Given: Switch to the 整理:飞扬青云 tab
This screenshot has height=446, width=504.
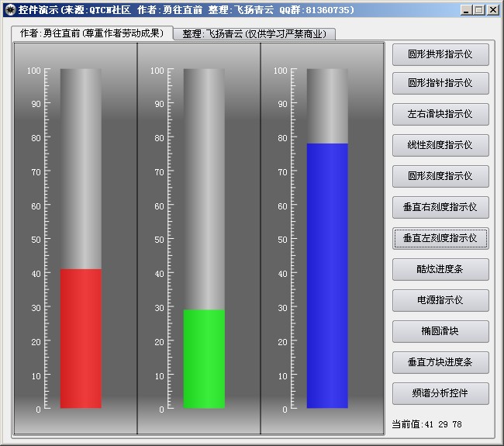Looking at the screenshot, I should (x=254, y=34).
